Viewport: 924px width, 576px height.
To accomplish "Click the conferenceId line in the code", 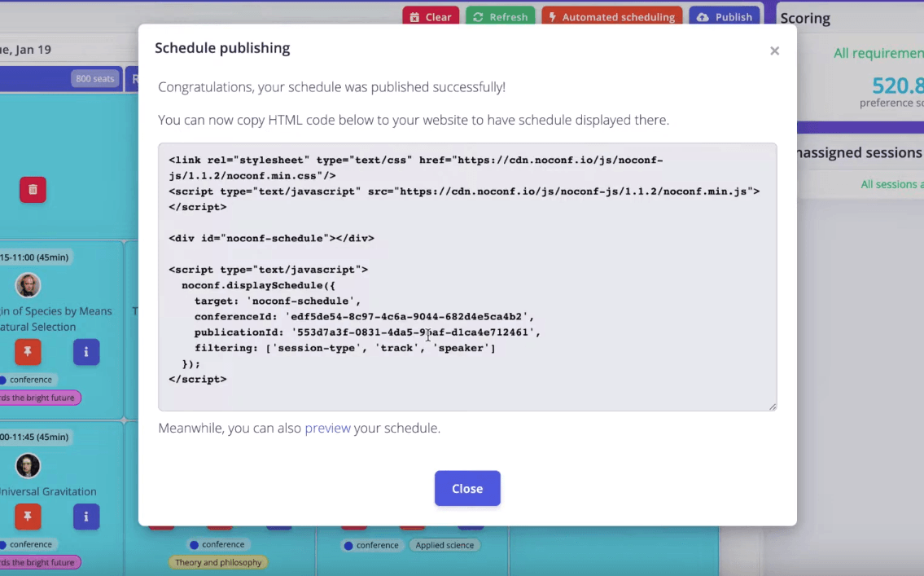I will [x=364, y=317].
